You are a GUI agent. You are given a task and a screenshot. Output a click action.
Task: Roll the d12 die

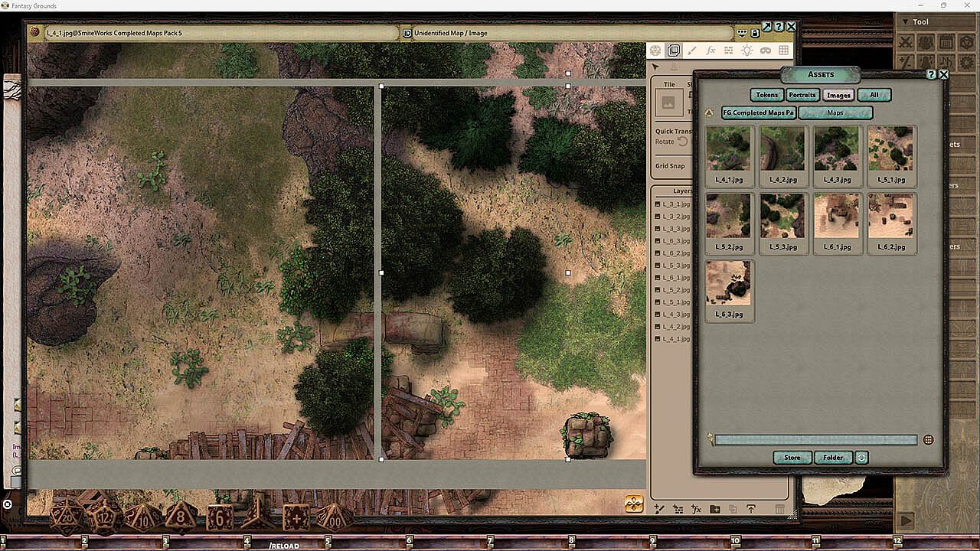pyautogui.click(x=105, y=518)
